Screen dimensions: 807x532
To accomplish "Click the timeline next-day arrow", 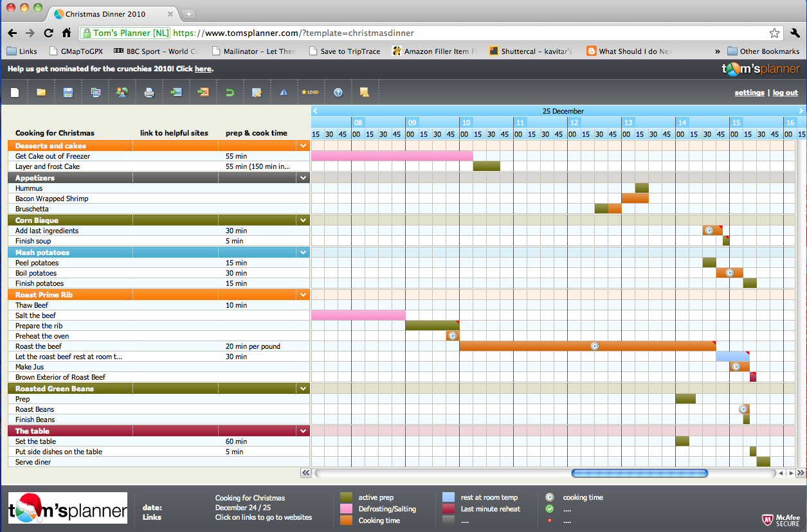I will [801, 111].
